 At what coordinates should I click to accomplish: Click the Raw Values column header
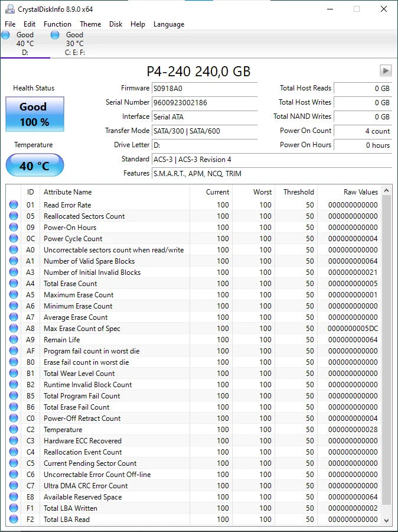pos(349,192)
